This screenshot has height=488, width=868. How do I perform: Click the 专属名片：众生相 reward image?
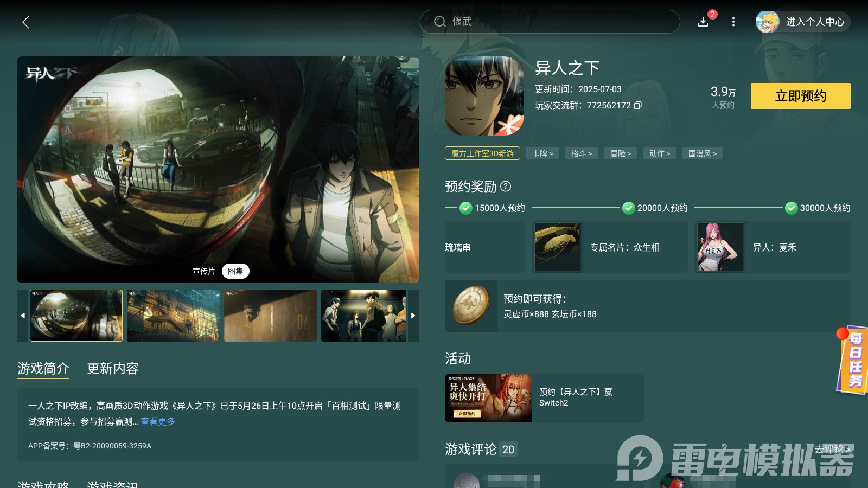(x=558, y=247)
